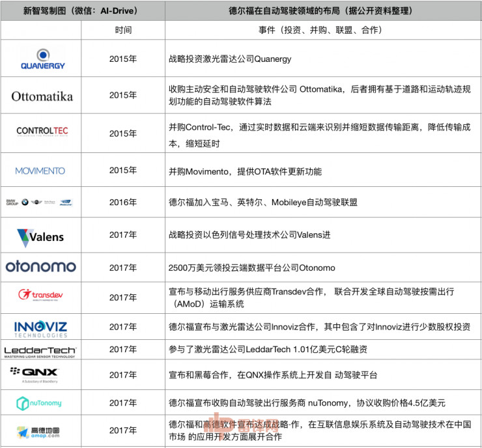Click the BMW Group alliance logos
This screenshot has height=448, width=482.
(40, 203)
